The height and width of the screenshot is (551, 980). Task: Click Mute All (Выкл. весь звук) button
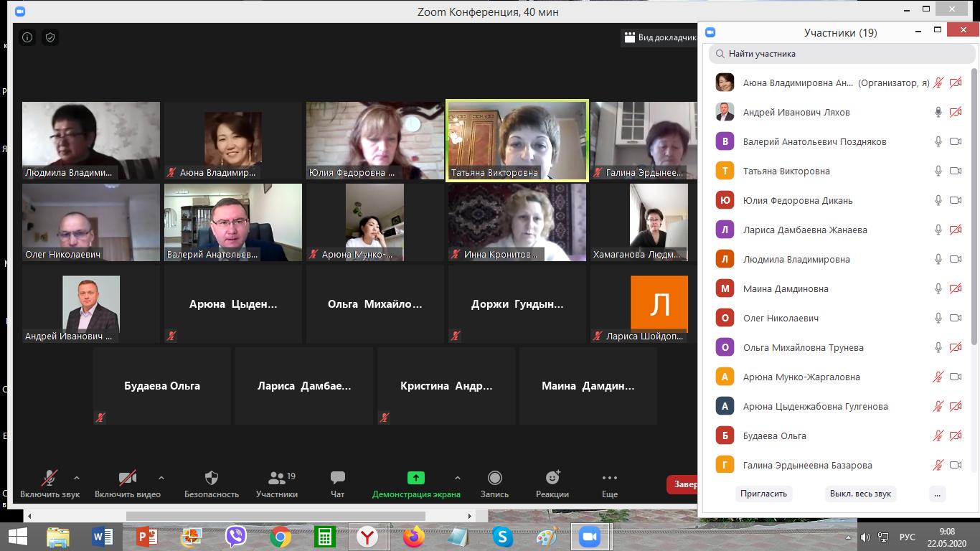pyautogui.click(x=860, y=494)
